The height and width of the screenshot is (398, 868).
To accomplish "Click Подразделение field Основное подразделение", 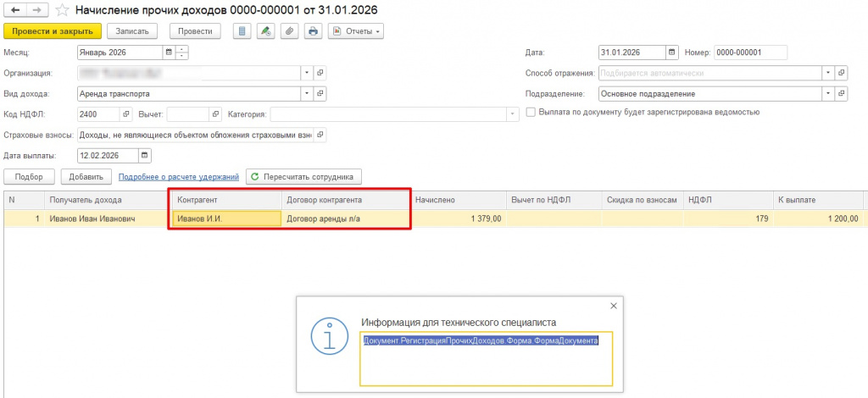I will pos(711,93).
